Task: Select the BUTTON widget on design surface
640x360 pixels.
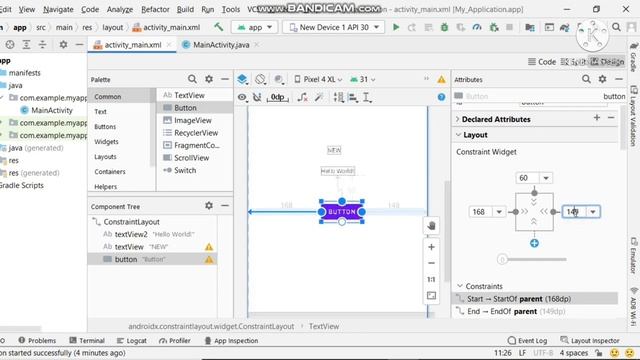Action: [342, 212]
